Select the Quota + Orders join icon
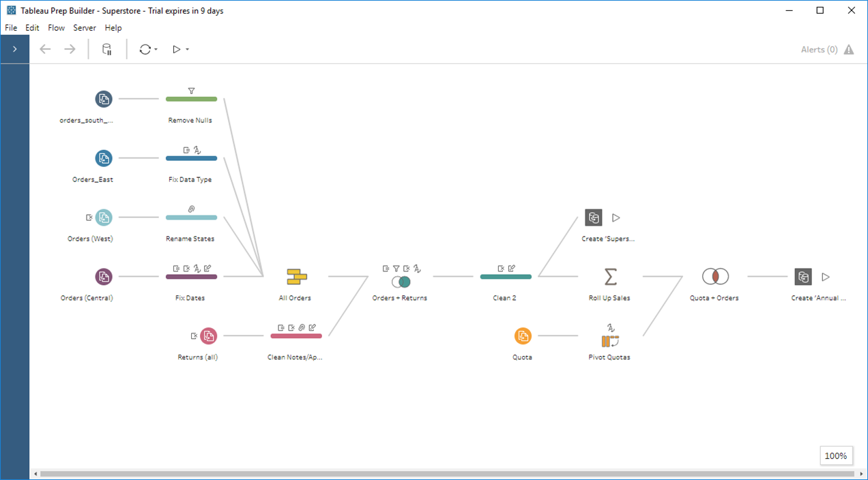Viewport: 868px width, 480px height. coord(715,276)
